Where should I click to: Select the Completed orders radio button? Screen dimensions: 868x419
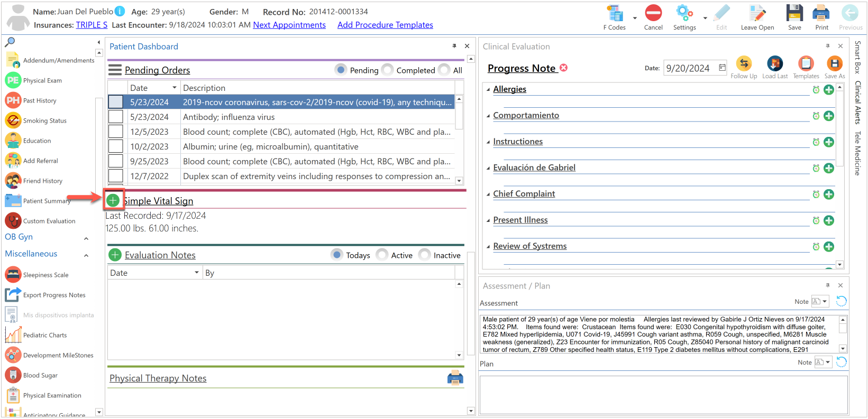[x=388, y=70]
